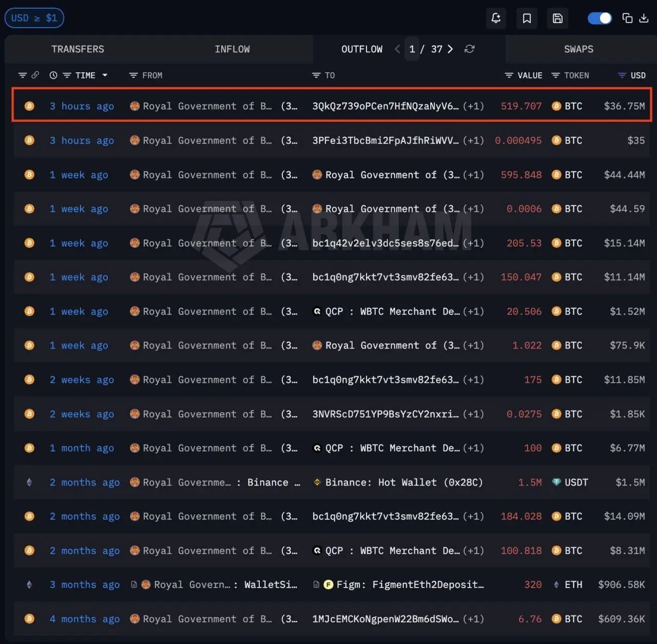Click the page number 1 input field
Image resolution: width=657 pixels, height=644 pixels.
pos(412,49)
